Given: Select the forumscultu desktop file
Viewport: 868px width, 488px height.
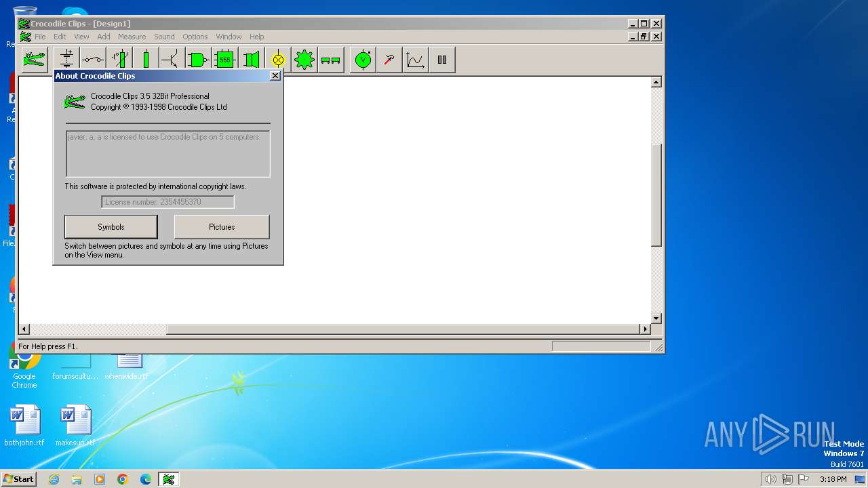Looking at the screenshot, I should 75,366.
